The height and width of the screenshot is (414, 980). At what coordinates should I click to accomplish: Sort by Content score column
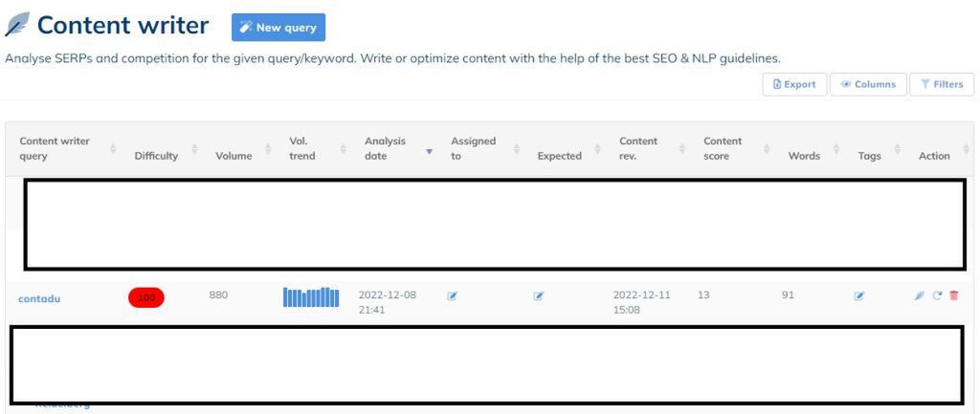(723, 148)
